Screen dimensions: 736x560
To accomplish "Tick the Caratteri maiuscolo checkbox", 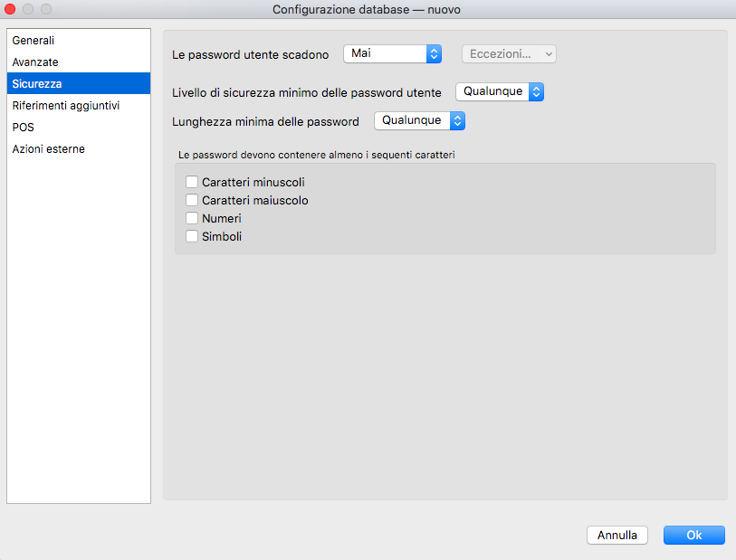I will tap(192, 201).
